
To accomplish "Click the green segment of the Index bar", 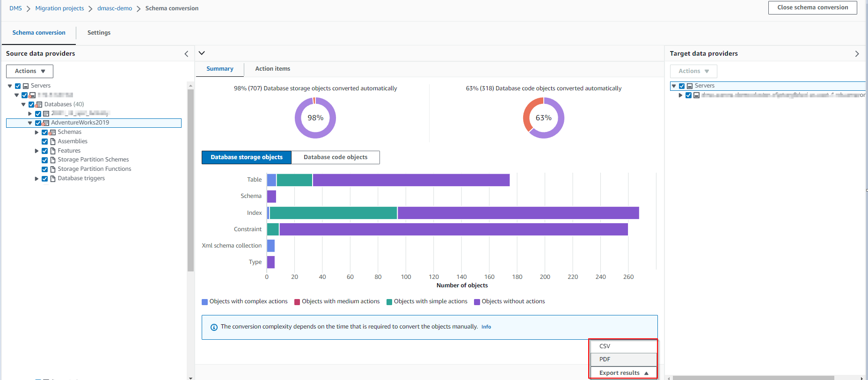I will (x=333, y=213).
